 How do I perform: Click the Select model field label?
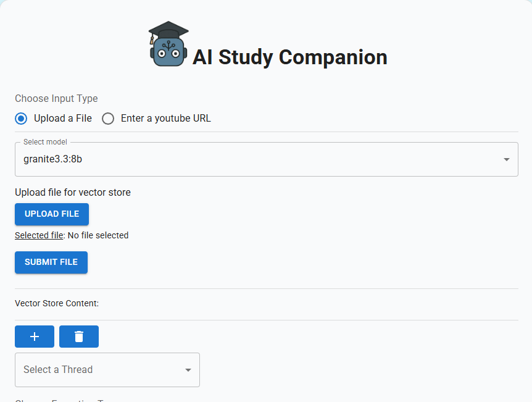(45, 142)
